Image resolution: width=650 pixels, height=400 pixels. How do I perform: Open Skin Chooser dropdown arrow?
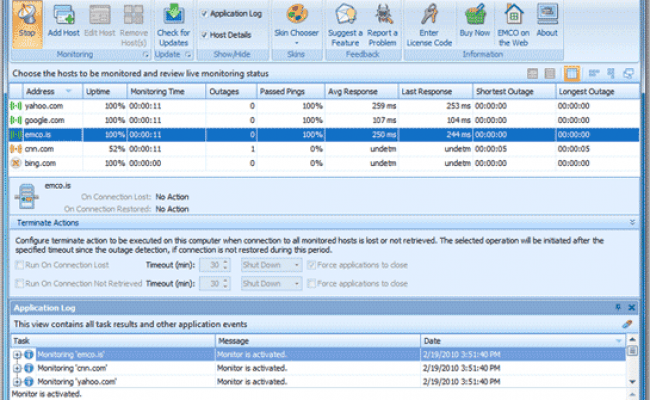pos(296,43)
